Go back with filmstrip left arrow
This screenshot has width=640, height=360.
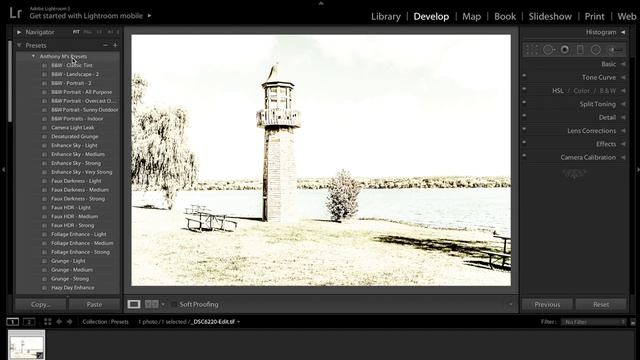tap(59, 322)
